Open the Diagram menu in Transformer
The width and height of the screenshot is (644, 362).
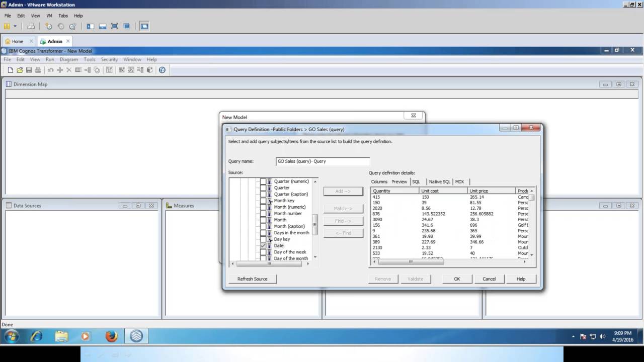pyautogui.click(x=69, y=59)
